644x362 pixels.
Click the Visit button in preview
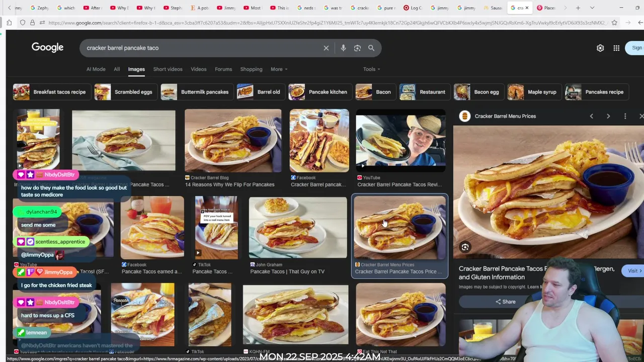tap(633, 271)
